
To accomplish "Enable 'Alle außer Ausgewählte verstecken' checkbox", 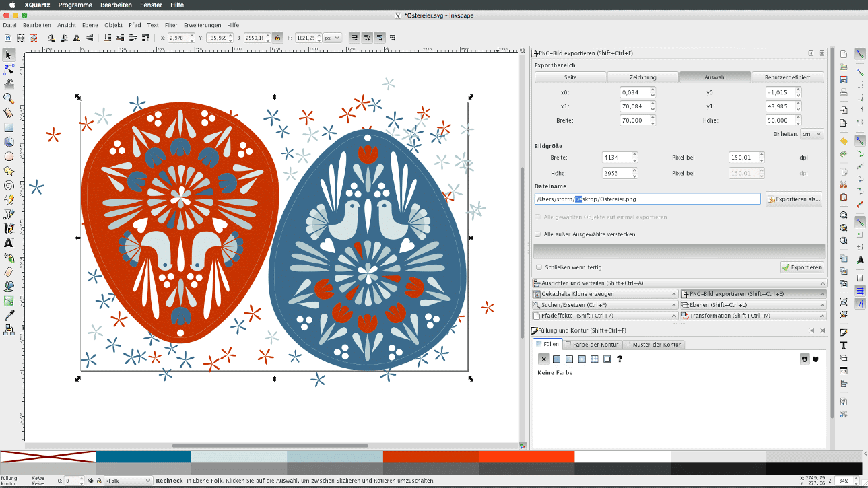I will coord(538,234).
